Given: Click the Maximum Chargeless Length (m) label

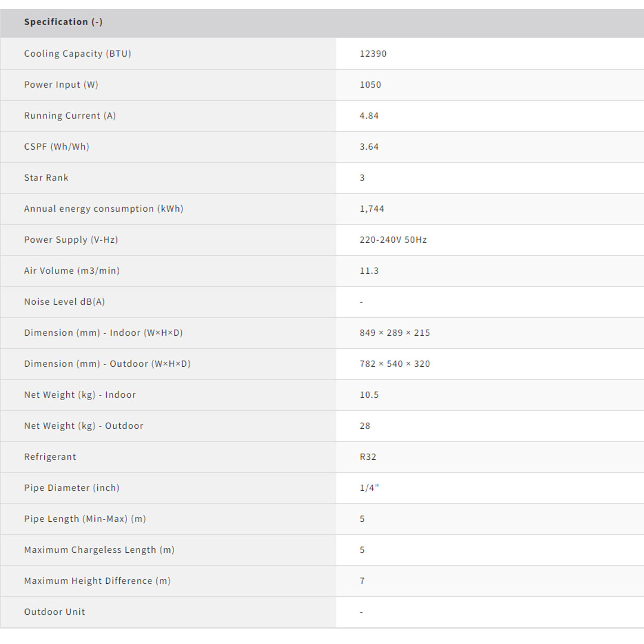Looking at the screenshot, I should point(99,550).
